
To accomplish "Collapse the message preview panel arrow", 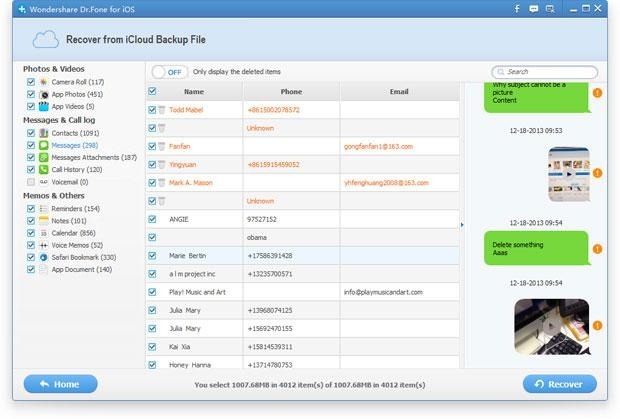I will click(462, 225).
